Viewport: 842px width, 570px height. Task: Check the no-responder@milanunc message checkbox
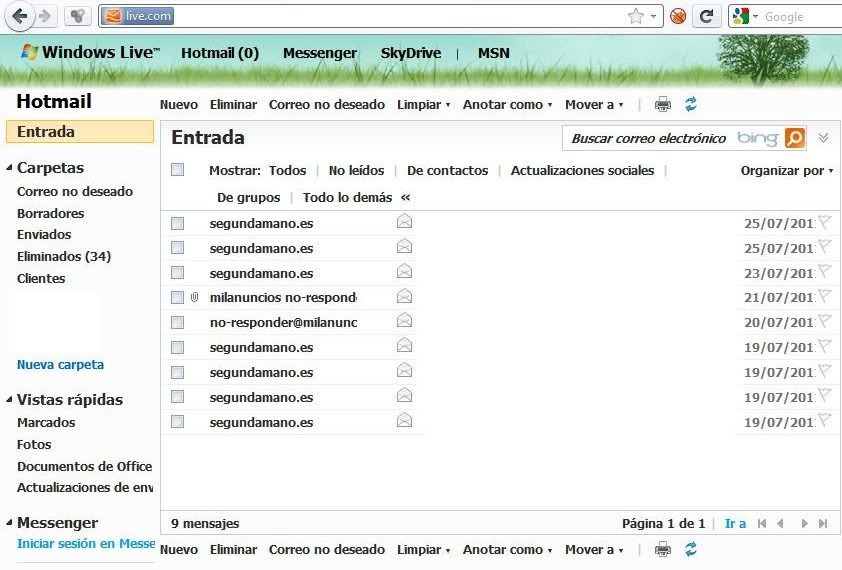(177, 322)
